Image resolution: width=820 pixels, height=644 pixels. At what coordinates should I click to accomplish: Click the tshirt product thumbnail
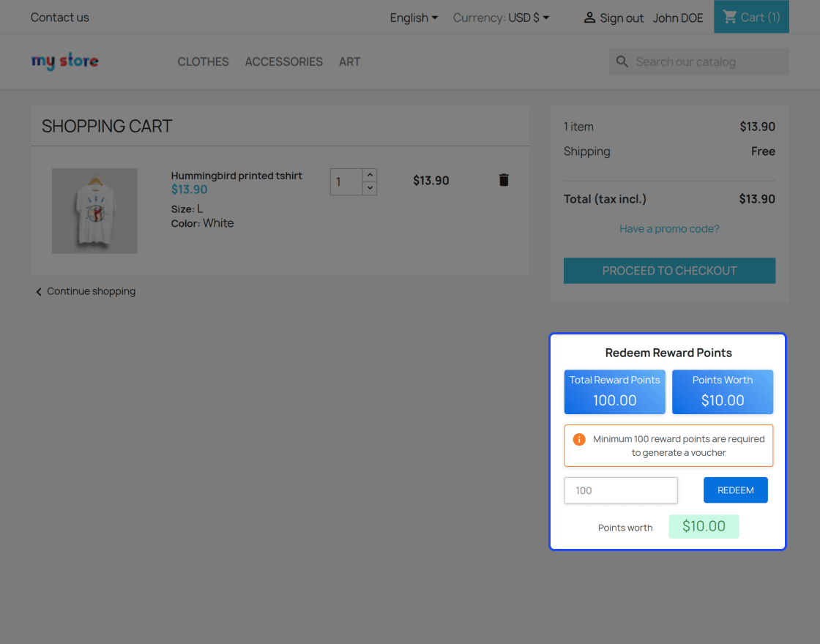94,211
